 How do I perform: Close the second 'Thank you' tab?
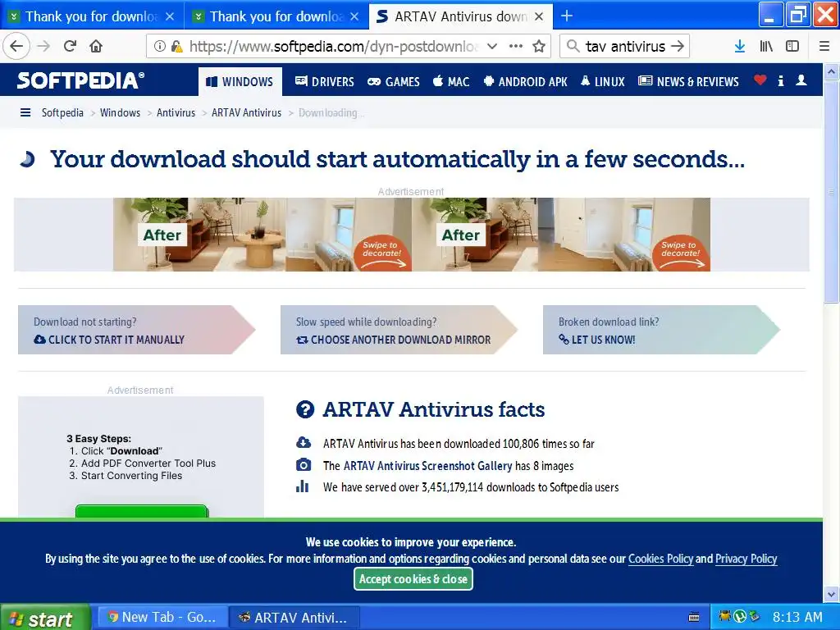(354, 16)
